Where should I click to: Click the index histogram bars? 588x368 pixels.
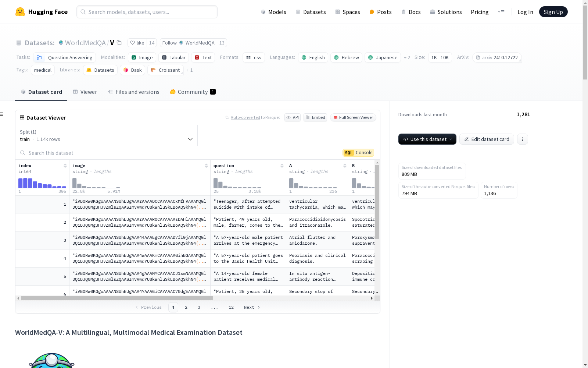point(42,183)
